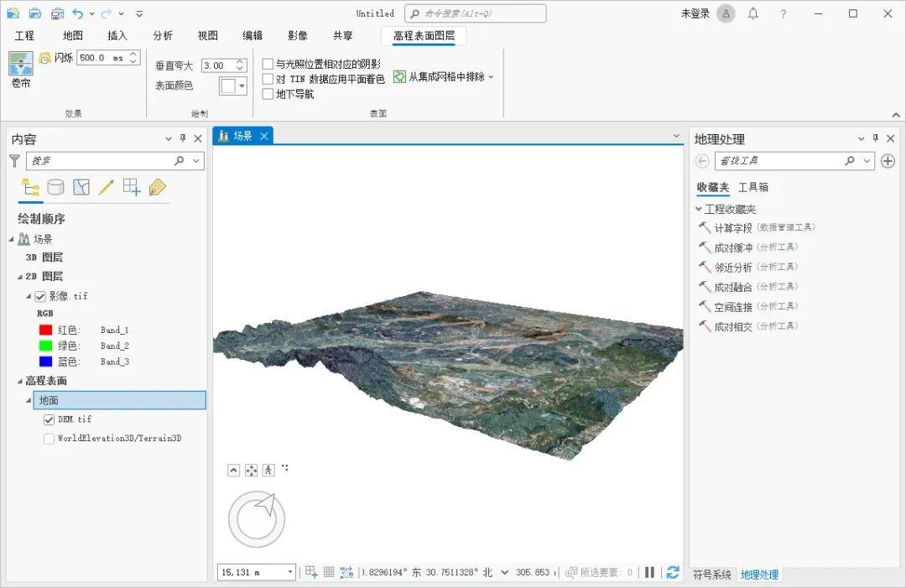Toggle visibility of WorldElevation3D/Terrain3D layer
906x588 pixels.
point(49,438)
